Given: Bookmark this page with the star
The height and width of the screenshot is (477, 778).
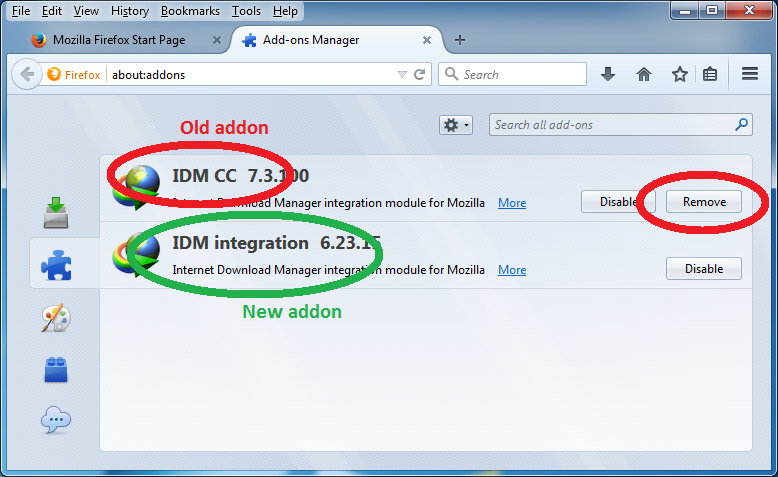Looking at the screenshot, I should point(680,74).
